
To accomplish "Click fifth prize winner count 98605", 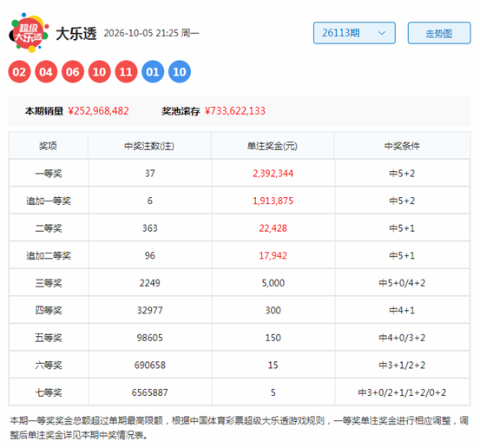I will [149, 338].
